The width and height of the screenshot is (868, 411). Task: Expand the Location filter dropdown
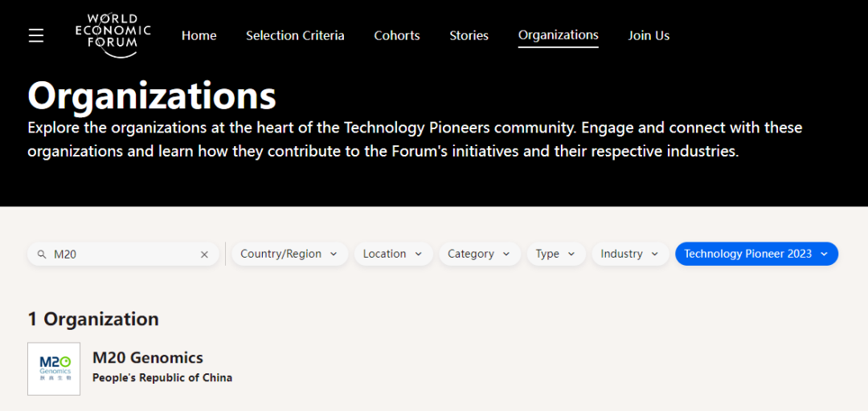[x=393, y=254]
